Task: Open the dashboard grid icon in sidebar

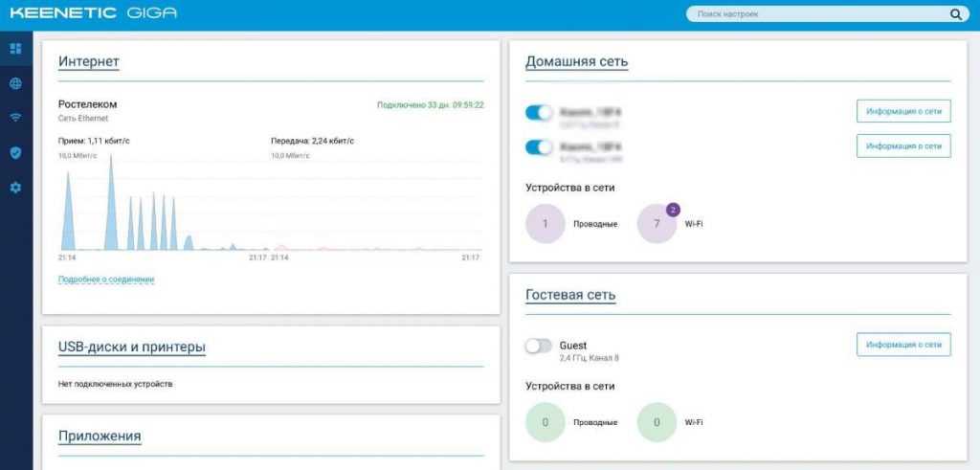Action: click(x=15, y=48)
